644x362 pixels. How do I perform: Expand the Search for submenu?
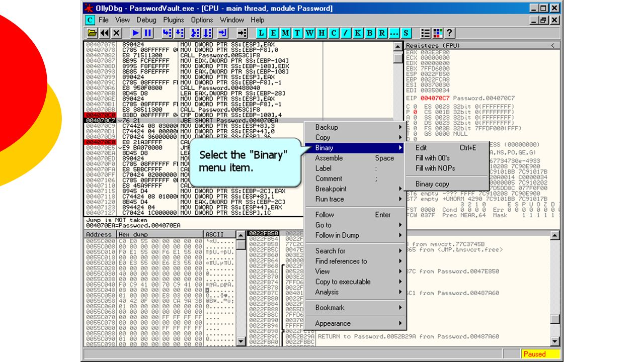[x=355, y=251]
